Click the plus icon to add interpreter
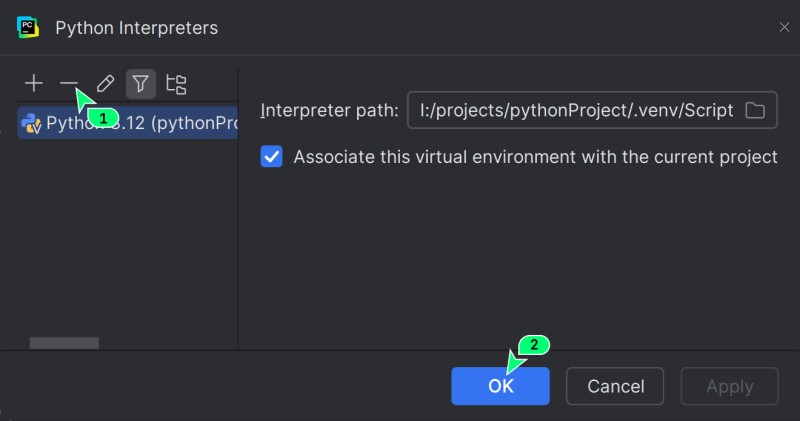 (x=34, y=84)
